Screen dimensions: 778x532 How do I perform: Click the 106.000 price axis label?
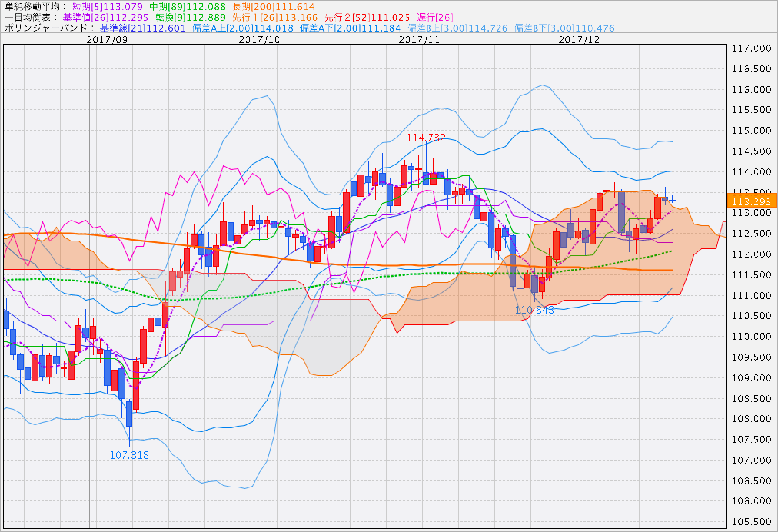click(x=751, y=501)
